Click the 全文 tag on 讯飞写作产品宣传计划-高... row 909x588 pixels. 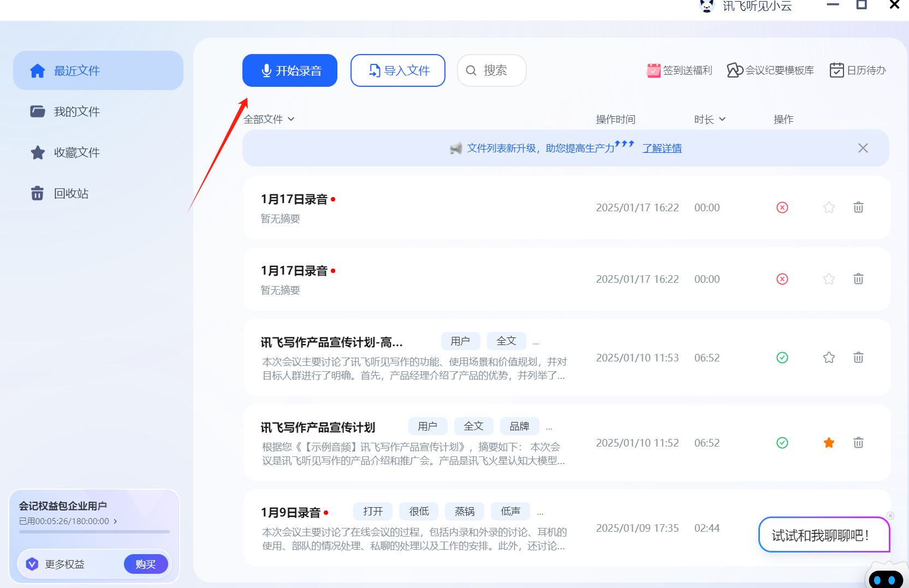[506, 341]
